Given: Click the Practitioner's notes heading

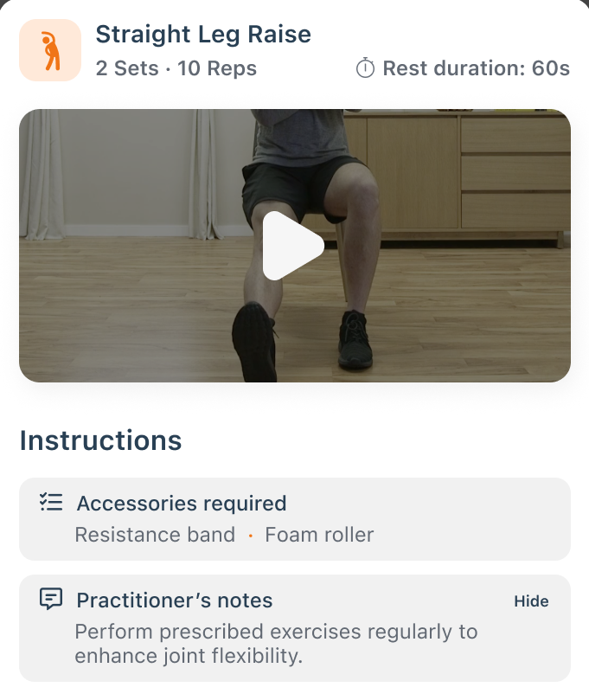Looking at the screenshot, I should tap(175, 600).
